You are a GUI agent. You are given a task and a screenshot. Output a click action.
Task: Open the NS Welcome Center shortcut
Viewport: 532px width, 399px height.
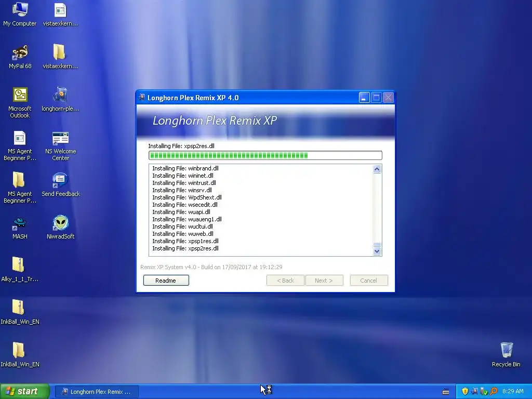[60, 145]
